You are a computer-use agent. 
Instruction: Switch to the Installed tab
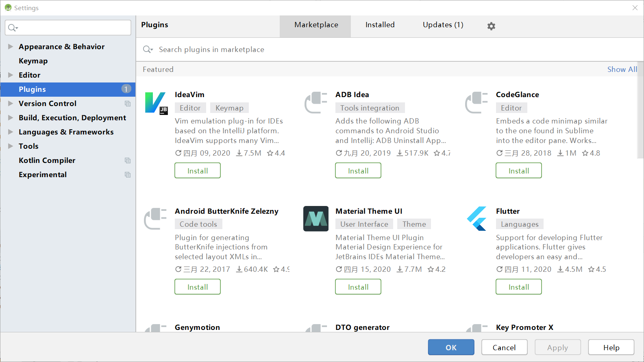[380, 25]
